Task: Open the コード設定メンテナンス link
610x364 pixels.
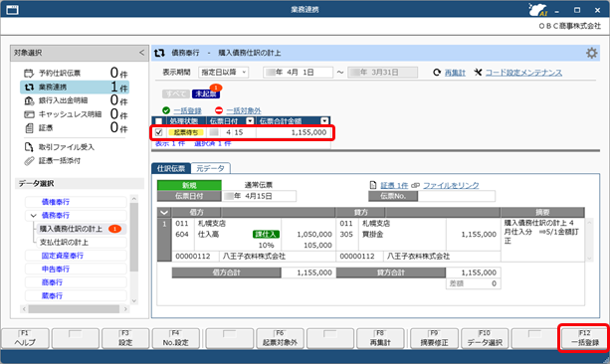Action: (523, 73)
